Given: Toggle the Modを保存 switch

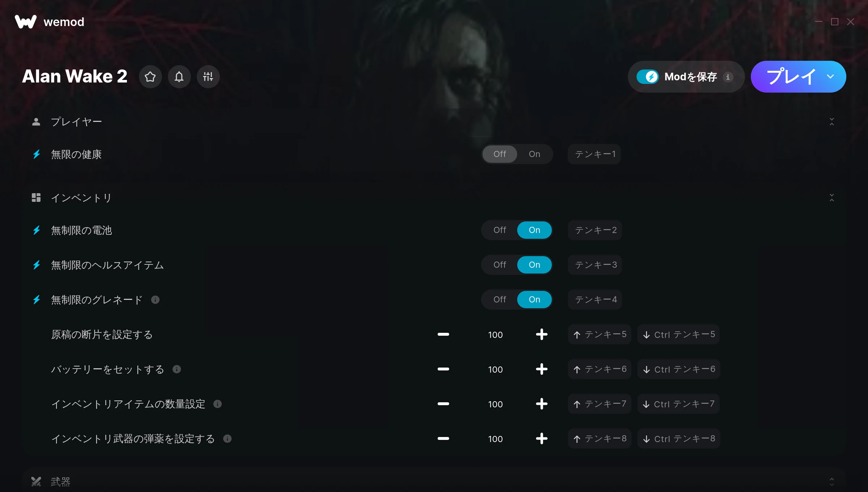Looking at the screenshot, I should (647, 77).
